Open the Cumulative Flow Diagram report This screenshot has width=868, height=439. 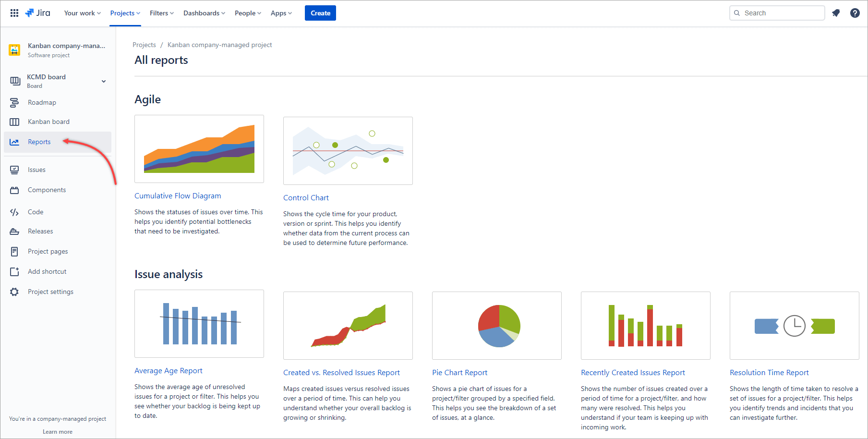[x=177, y=195]
